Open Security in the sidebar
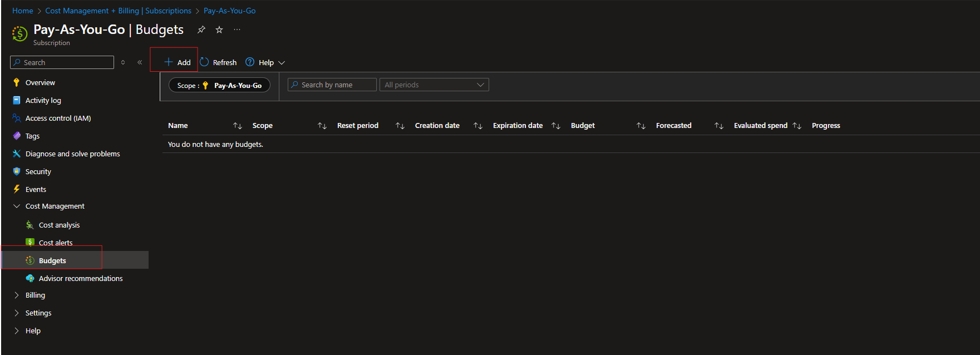 click(x=38, y=171)
